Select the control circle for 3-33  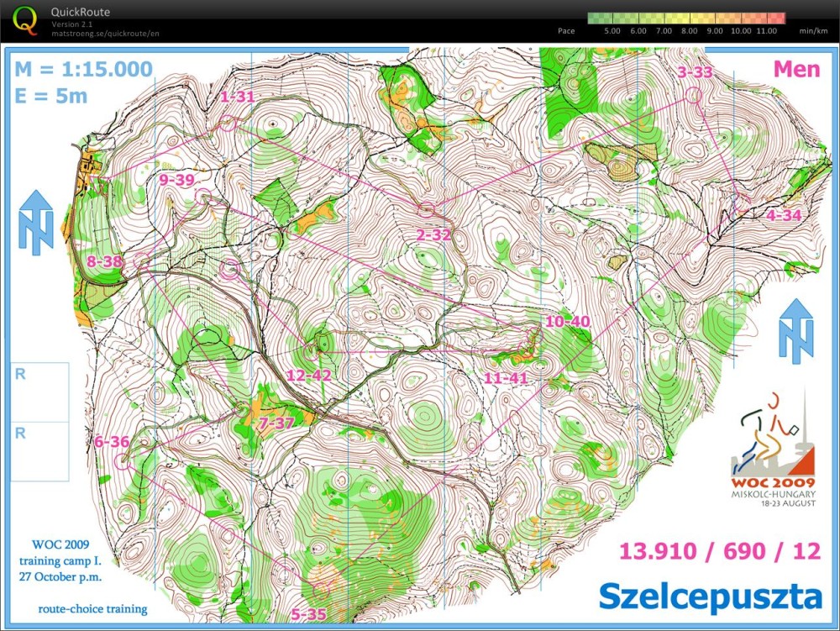click(693, 94)
